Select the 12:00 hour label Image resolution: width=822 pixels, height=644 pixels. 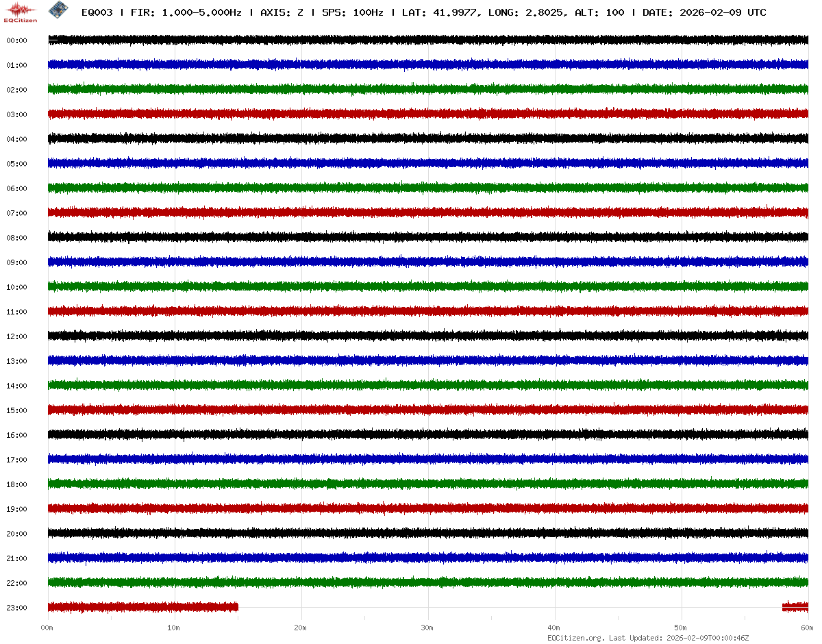(16, 336)
